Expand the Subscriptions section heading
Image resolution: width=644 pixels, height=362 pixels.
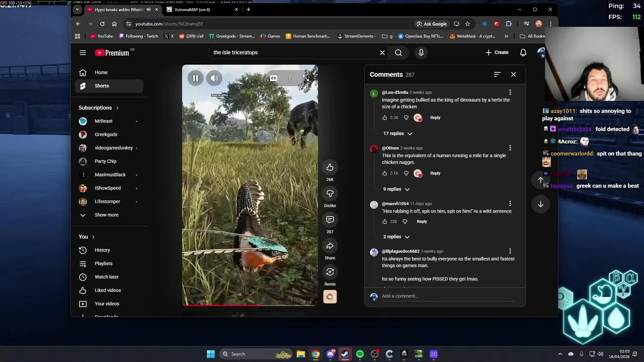(99, 108)
